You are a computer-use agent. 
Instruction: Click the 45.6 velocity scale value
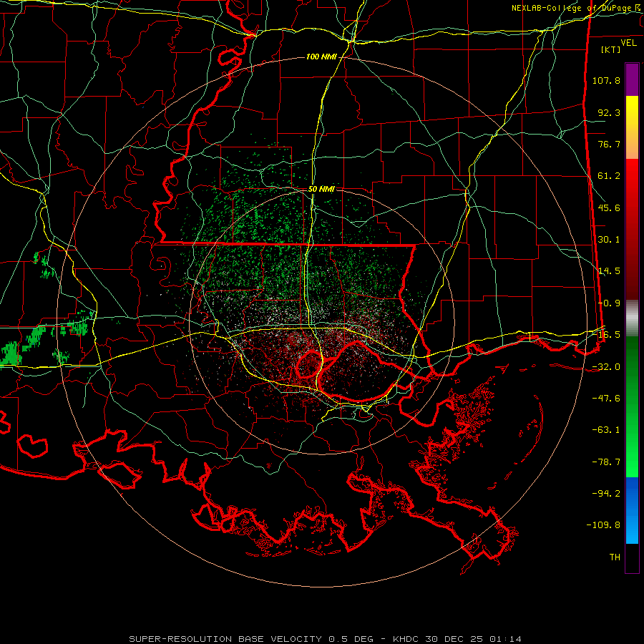609,208
